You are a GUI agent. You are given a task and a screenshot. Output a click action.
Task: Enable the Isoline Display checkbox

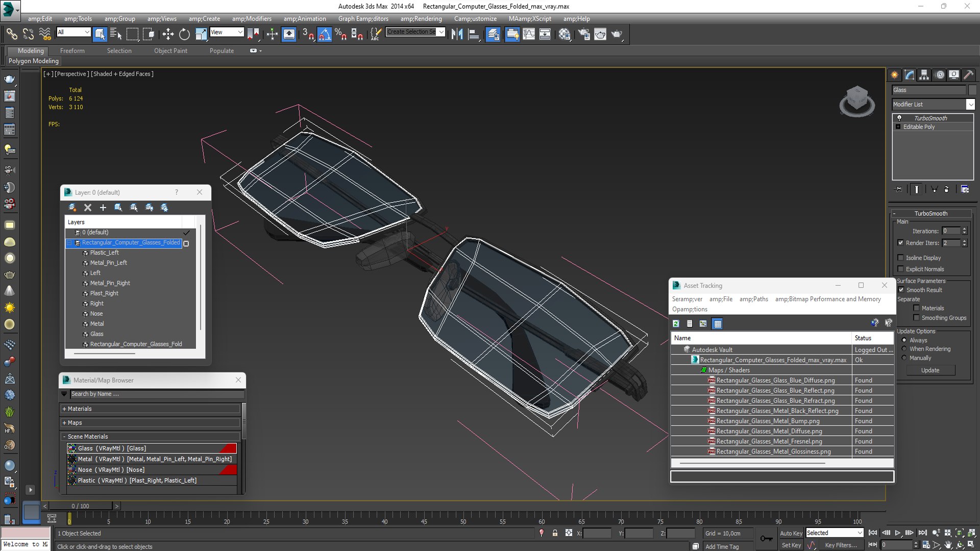tap(901, 258)
